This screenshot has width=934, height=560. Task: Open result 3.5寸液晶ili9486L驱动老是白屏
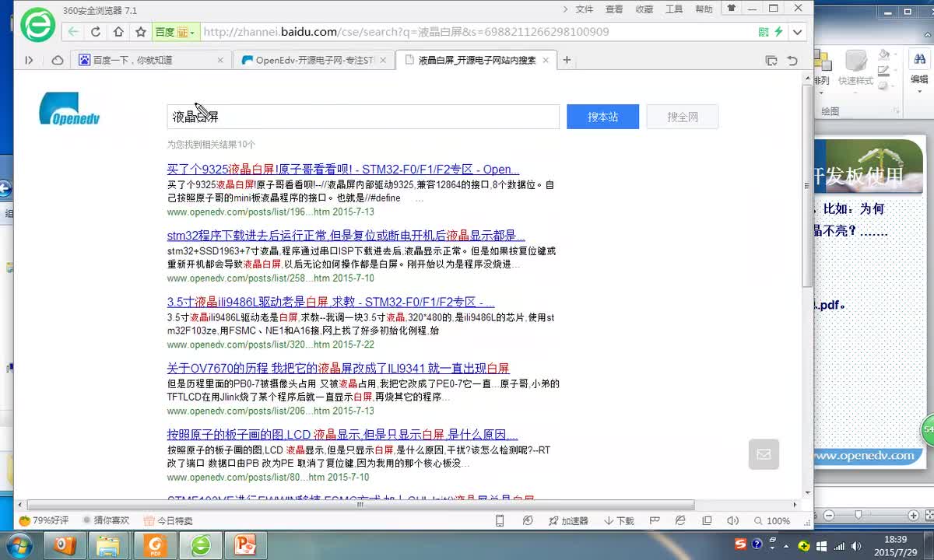pos(331,302)
